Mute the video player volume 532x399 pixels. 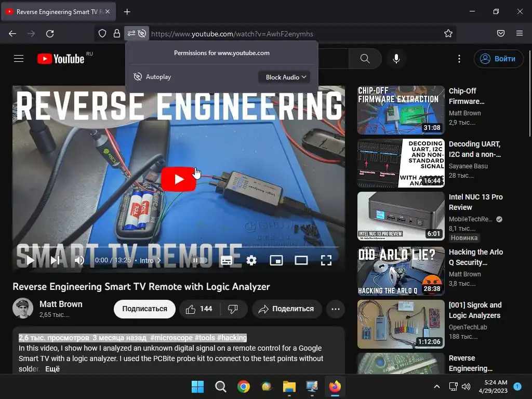[x=79, y=260]
